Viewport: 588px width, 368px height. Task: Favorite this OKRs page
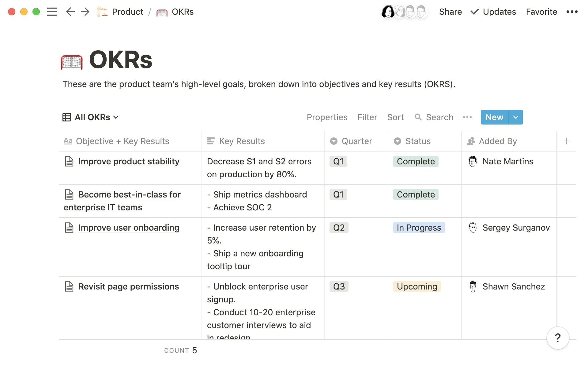click(541, 12)
